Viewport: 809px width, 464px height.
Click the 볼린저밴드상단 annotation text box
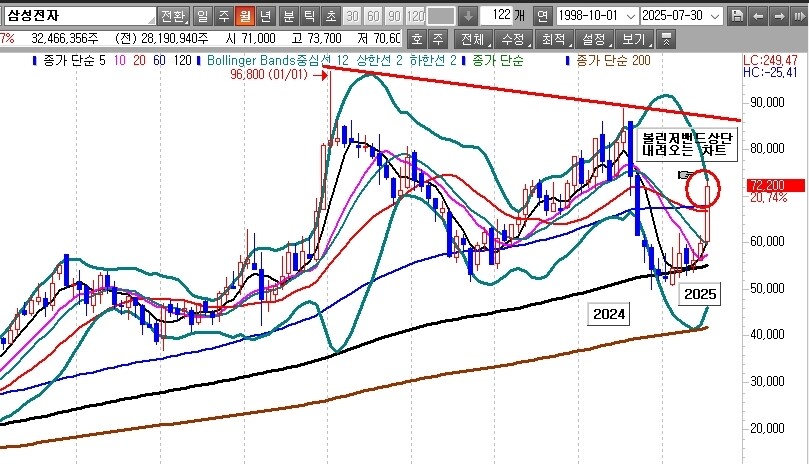point(687,145)
